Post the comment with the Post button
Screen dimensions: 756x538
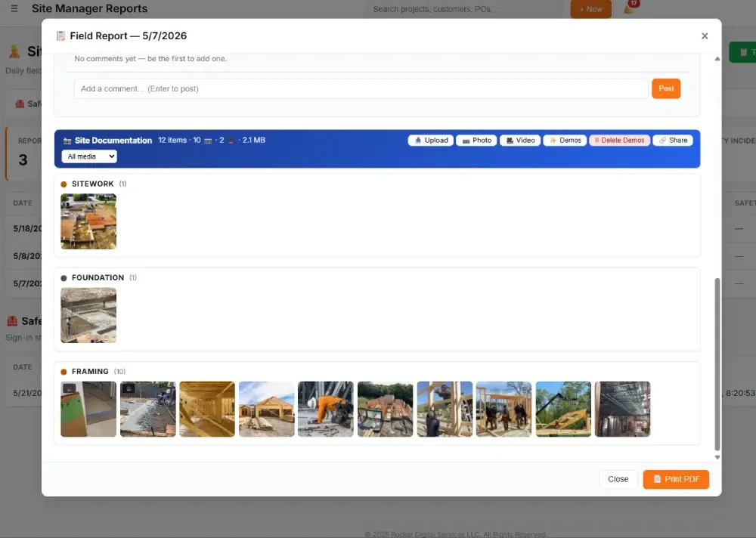tap(666, 88)
